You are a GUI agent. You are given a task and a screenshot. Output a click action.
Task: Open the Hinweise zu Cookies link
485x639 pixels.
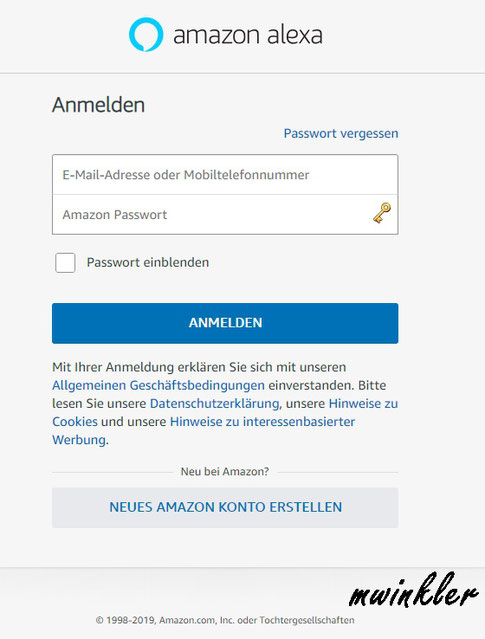tap(363, 403)
